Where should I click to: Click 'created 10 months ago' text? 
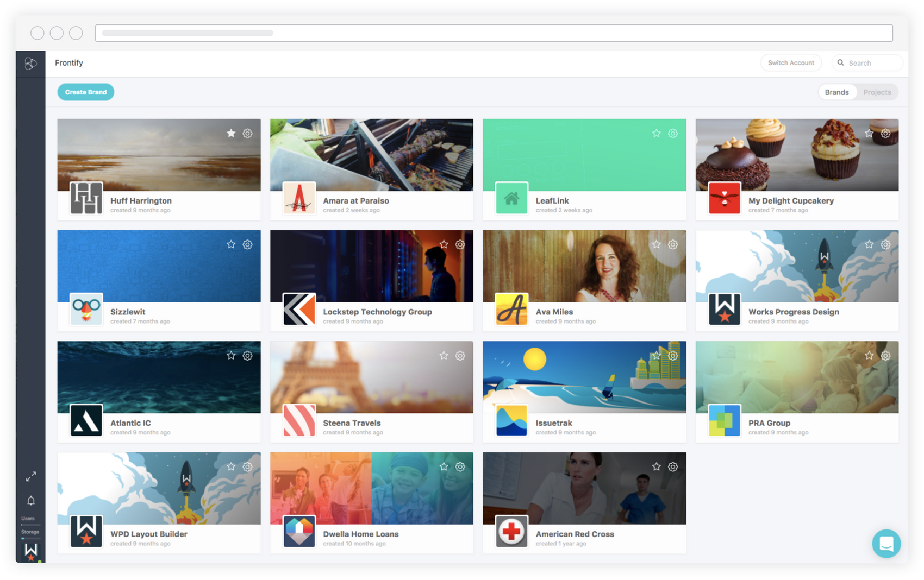[354, 544]
